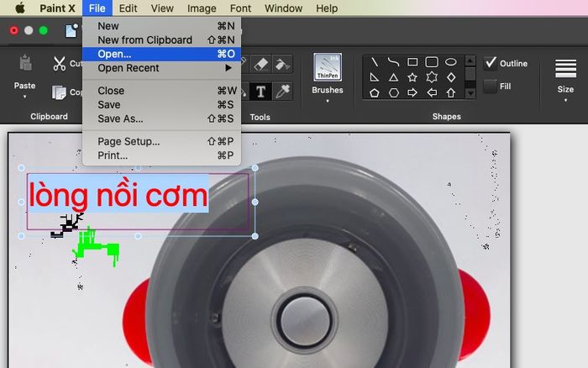The width and height of the screenshot is (588, 368).
Task: Select the triangle shape
Action: point(393,77)
